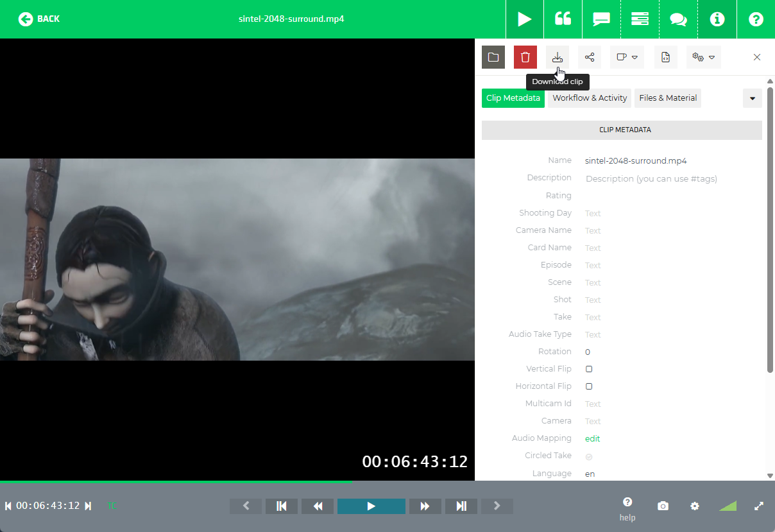The width and height of the screenshot is (775, 532).
Task: Expand the more tabs dropdown arrow
Action: 753,98
